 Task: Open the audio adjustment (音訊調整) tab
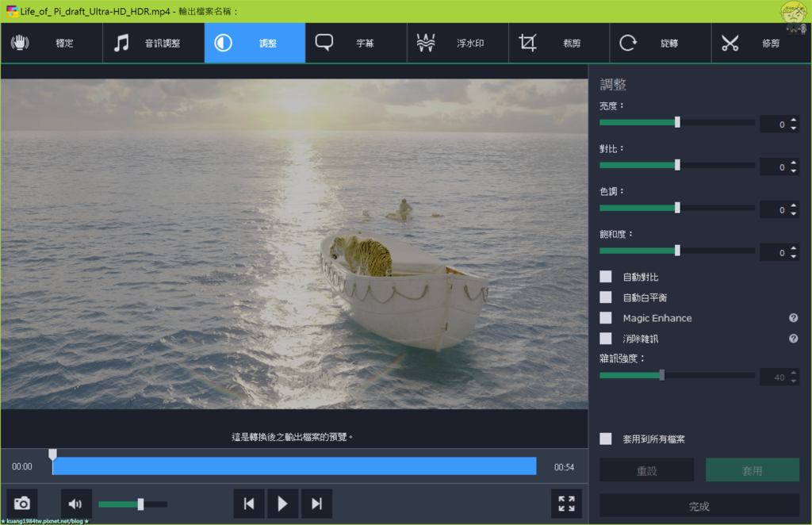pyautogui.click(x=153, y=43)
